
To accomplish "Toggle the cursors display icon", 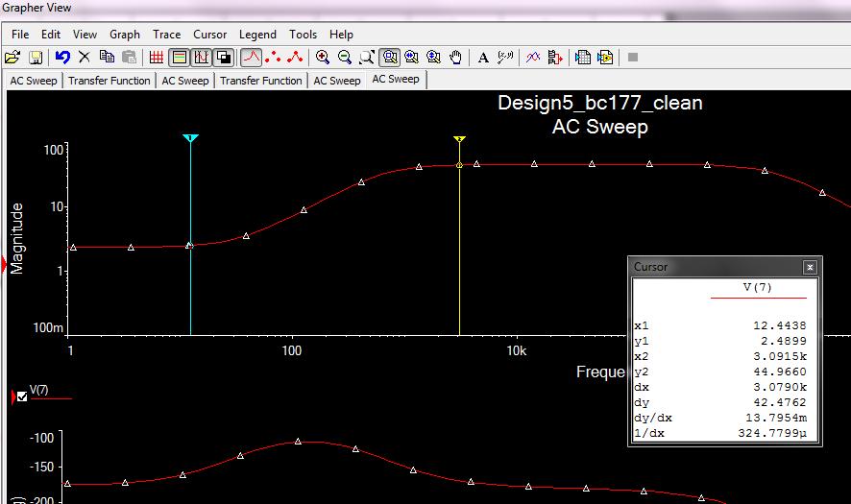I will pos(202,57).
